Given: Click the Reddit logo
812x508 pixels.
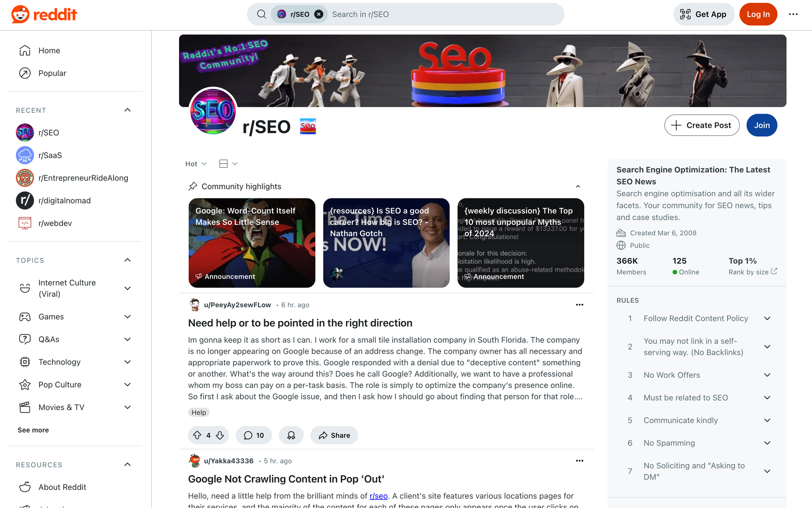Looking at the screenshot, I should coord(44,14).
